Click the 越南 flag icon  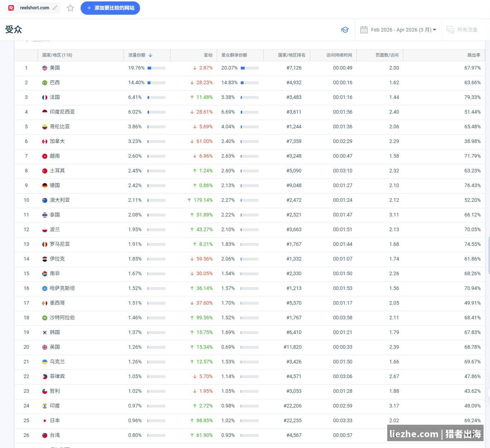[x=45, y=156]
